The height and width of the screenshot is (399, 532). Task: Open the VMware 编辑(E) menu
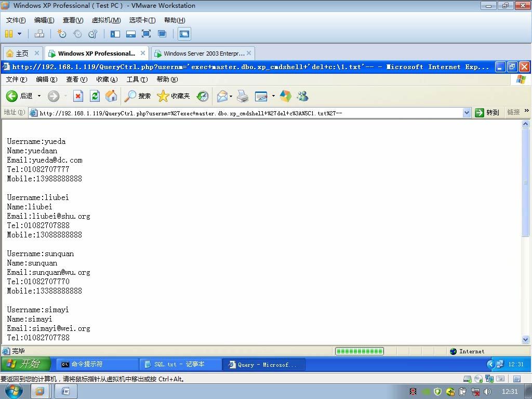(44, 20)
